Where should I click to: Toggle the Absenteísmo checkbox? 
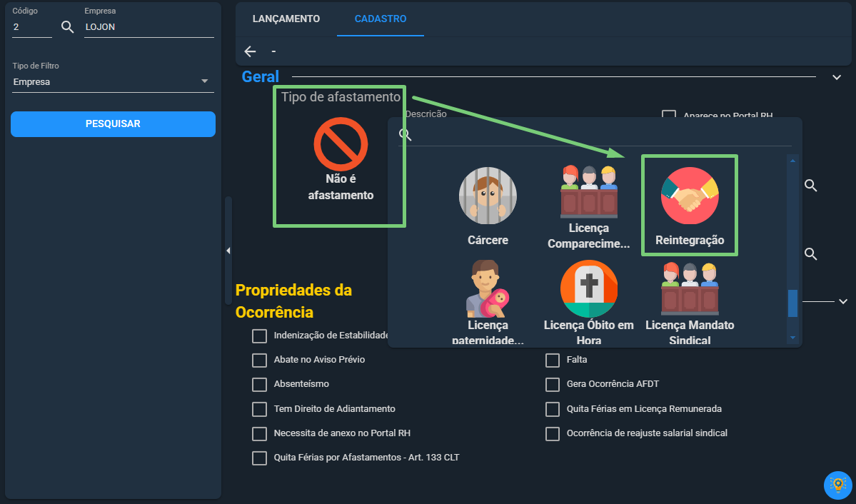pos(259,384)
